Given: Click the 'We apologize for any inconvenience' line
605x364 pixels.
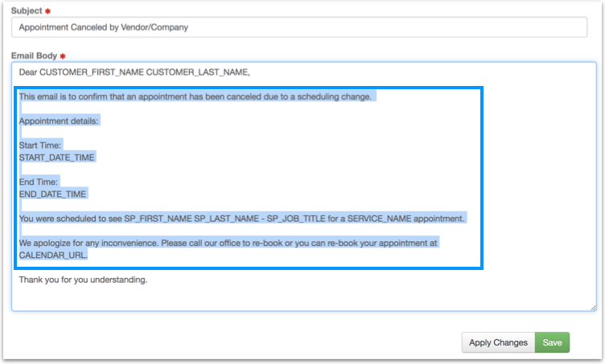Looking at the screenshot, I should (228, 242).
